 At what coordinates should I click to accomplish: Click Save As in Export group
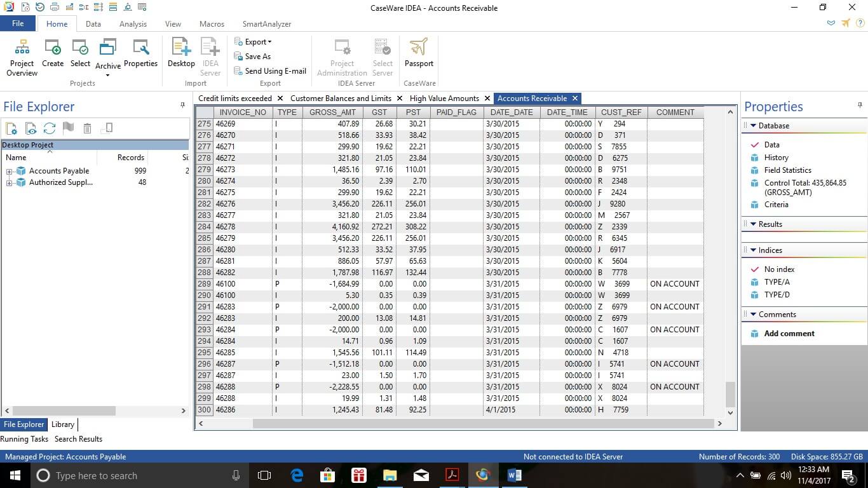pos(252,57)
